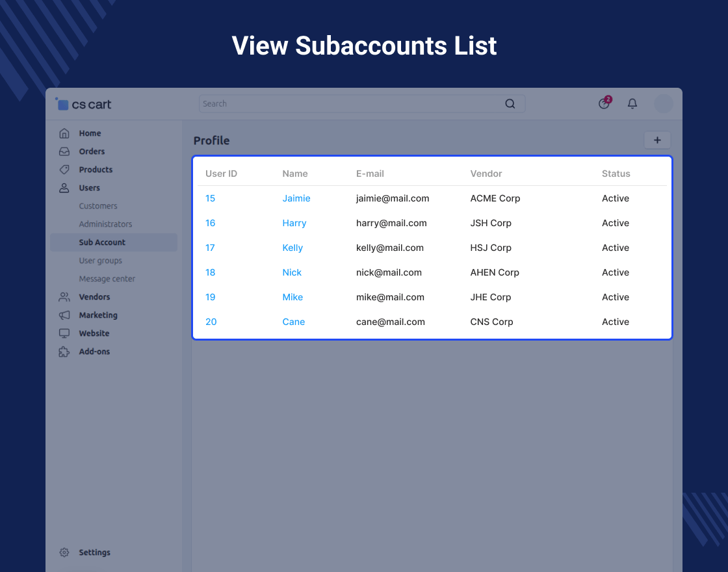Go to Home in sidebar
This screenshot has width=728, height=572.
click(90, 133)
